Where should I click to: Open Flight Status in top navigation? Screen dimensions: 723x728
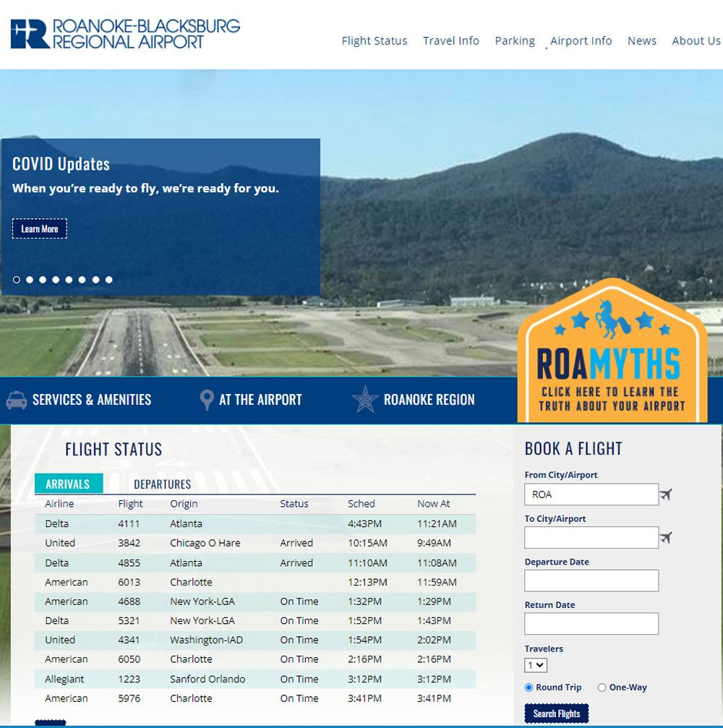[x=375, y=41]
